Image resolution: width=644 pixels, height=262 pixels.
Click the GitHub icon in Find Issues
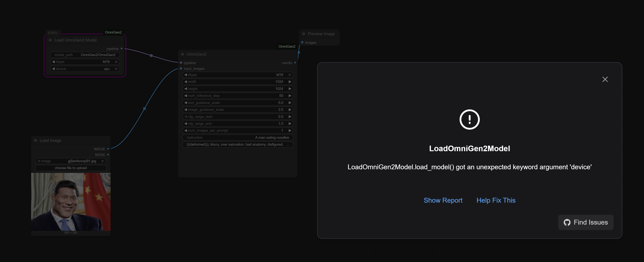coord(567,222)
